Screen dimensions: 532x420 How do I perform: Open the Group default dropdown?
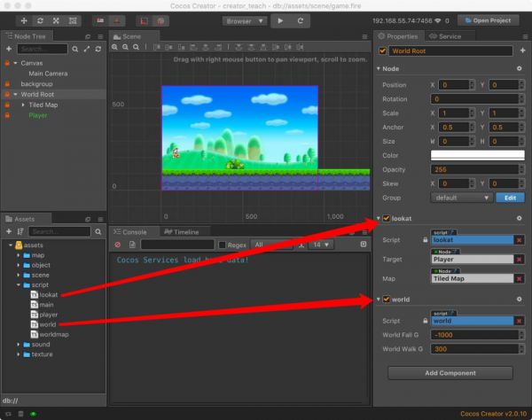[461, 198]
